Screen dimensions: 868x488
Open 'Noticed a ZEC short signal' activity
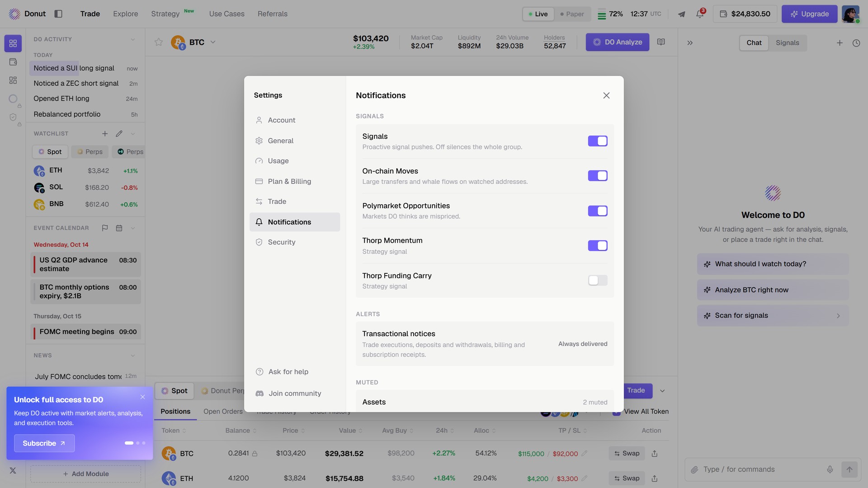tap(85, 84)
